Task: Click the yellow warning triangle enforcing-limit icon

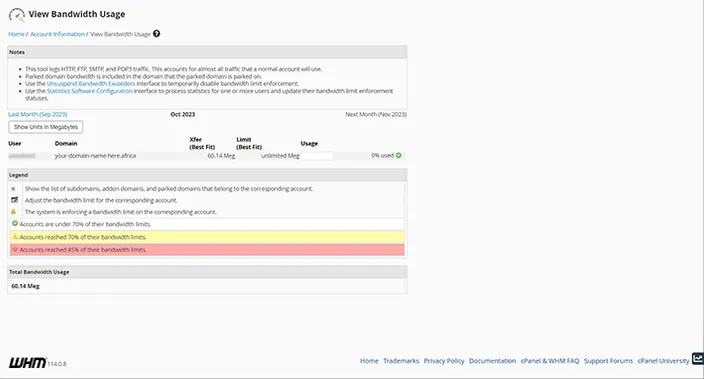Action: coord(13,212)
